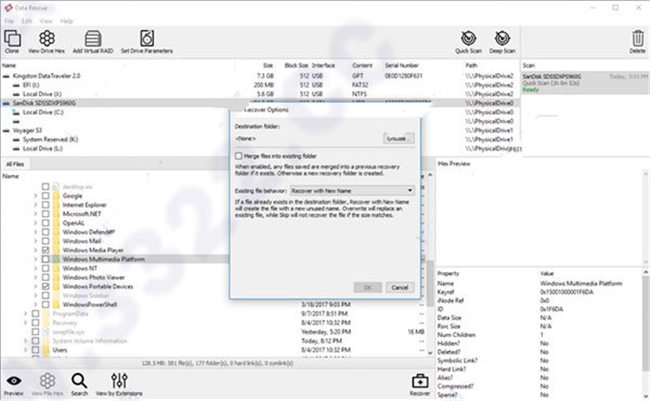Select the EFI (I:) volume row

[260, 85]
